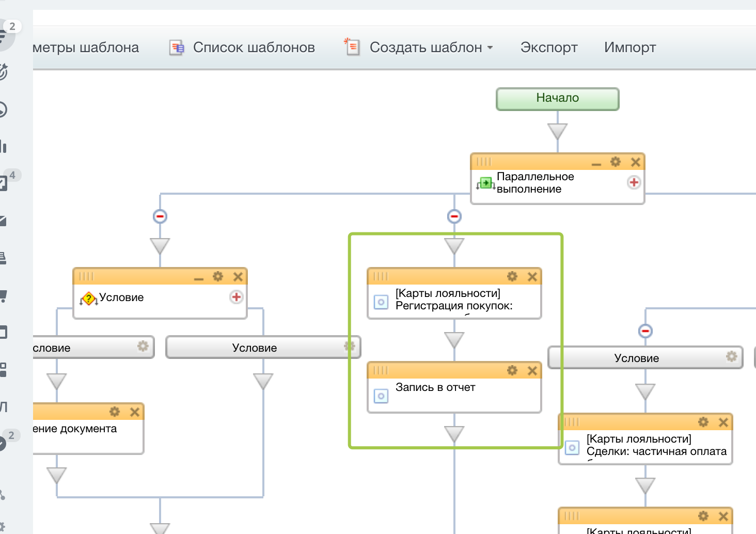Add a branch to Параллельное выполнение
This screenshot has height=534, width=756.
[x=634, y=182]
